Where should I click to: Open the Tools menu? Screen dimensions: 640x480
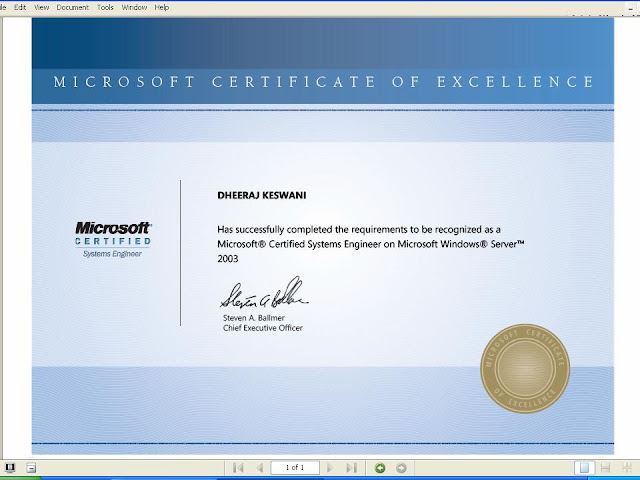pyautogui.click(x=105, y=7)
